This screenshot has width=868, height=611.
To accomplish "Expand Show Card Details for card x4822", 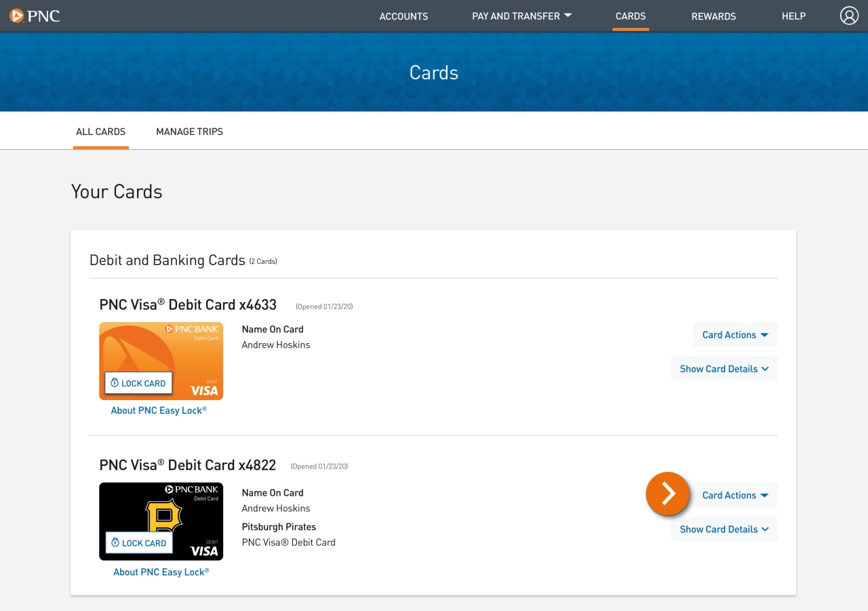I will (724, 529).
